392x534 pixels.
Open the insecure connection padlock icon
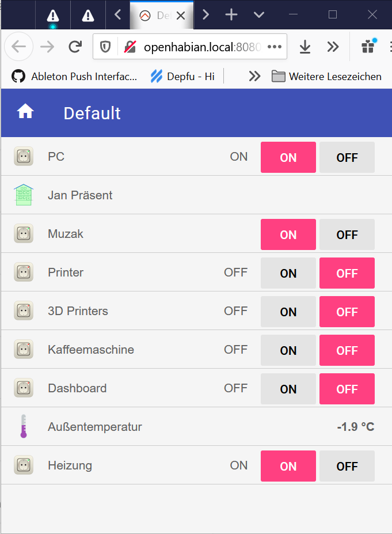[x=130, y=47]
